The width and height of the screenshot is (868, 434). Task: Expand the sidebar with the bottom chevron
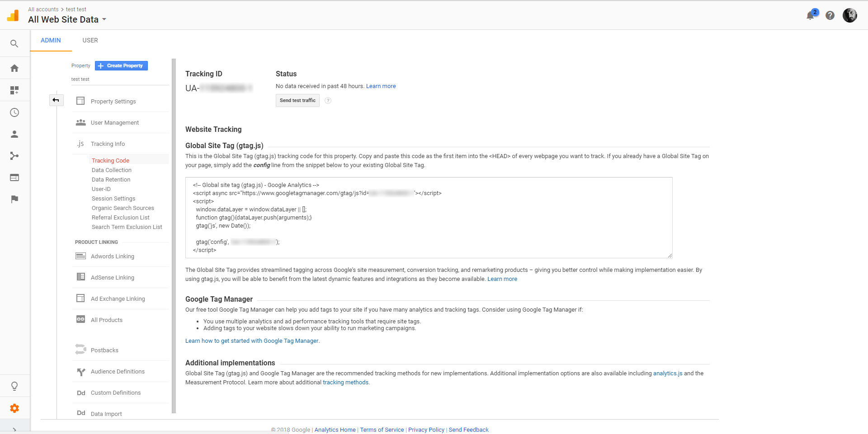(x=14, y=429)
